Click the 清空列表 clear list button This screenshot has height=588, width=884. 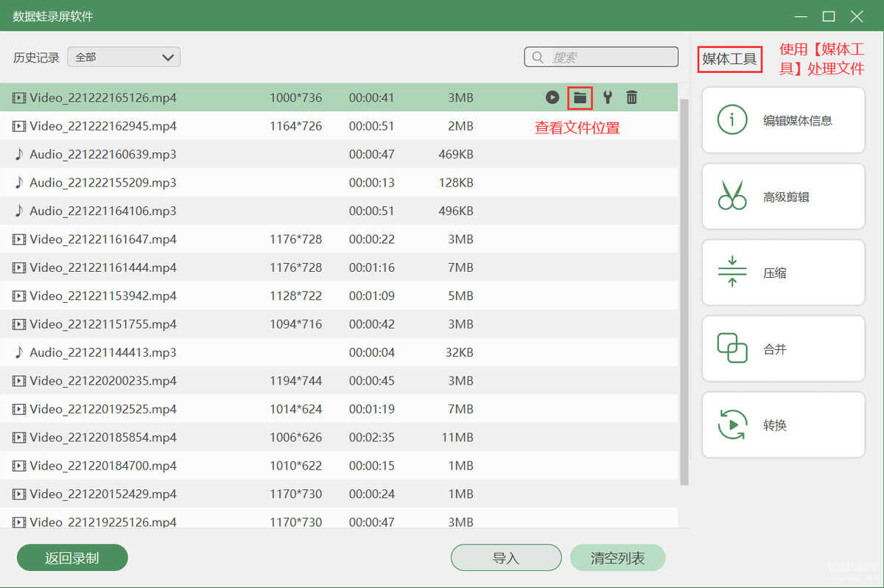(617, 558)
